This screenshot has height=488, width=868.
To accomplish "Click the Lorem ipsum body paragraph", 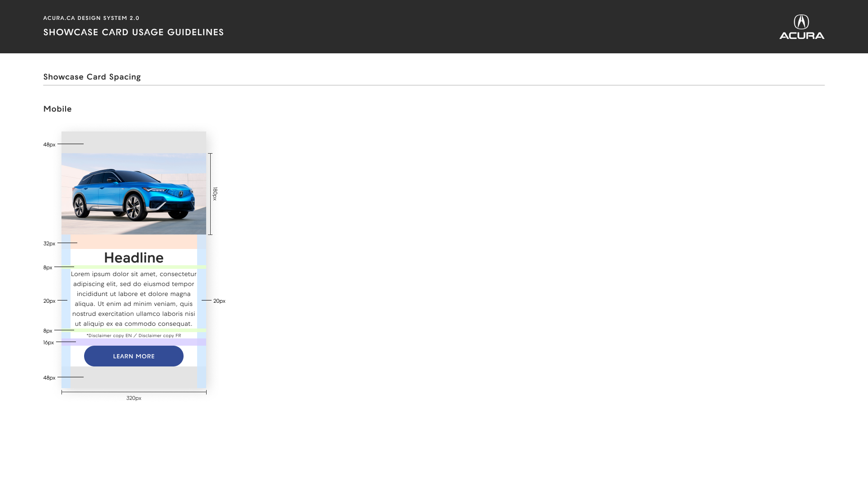I will (x=134, y=299).
